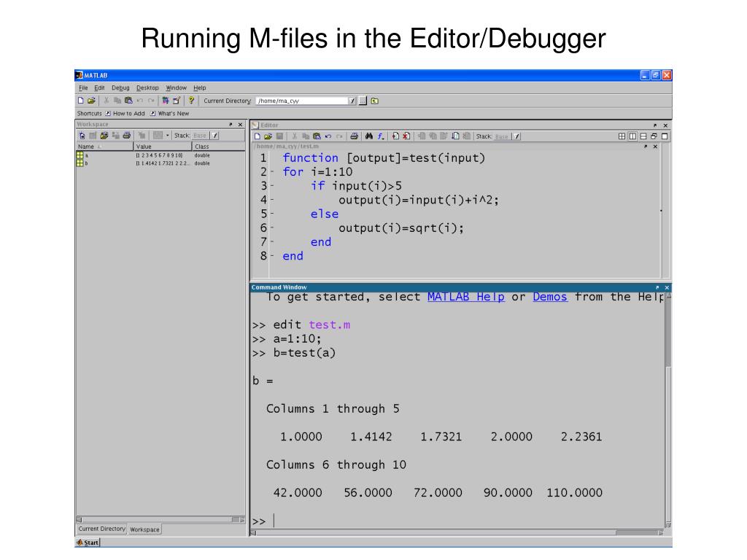Open the Help menu

tap(200, 88)
